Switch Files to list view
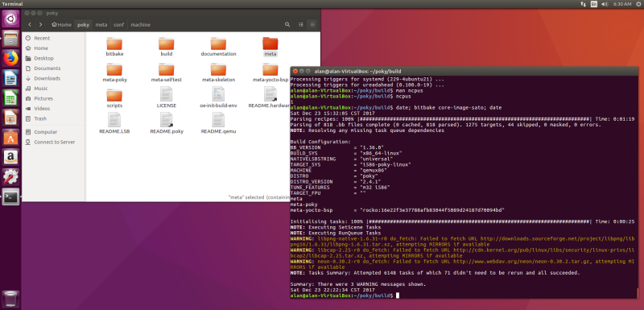 (x=301, y=25)
